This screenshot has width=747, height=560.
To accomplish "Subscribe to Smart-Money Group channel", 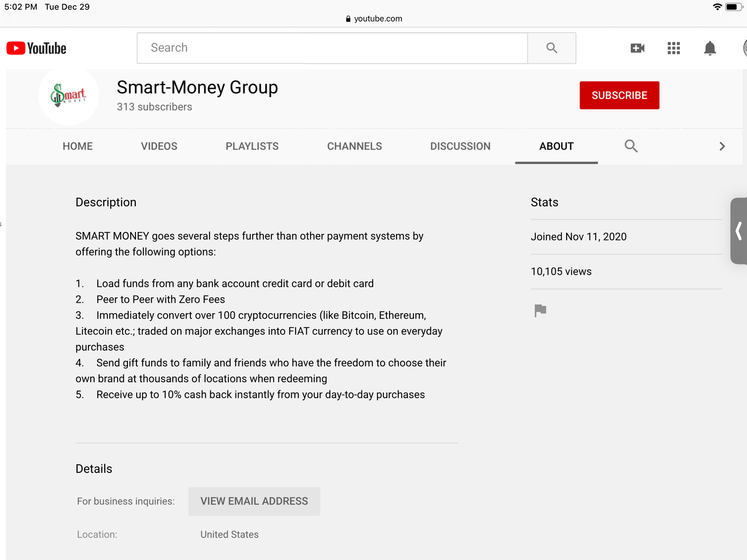I will (619, 95).
